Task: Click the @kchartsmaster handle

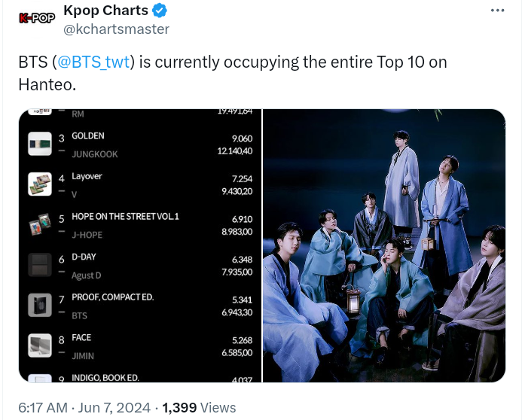Action: point(116,29)
